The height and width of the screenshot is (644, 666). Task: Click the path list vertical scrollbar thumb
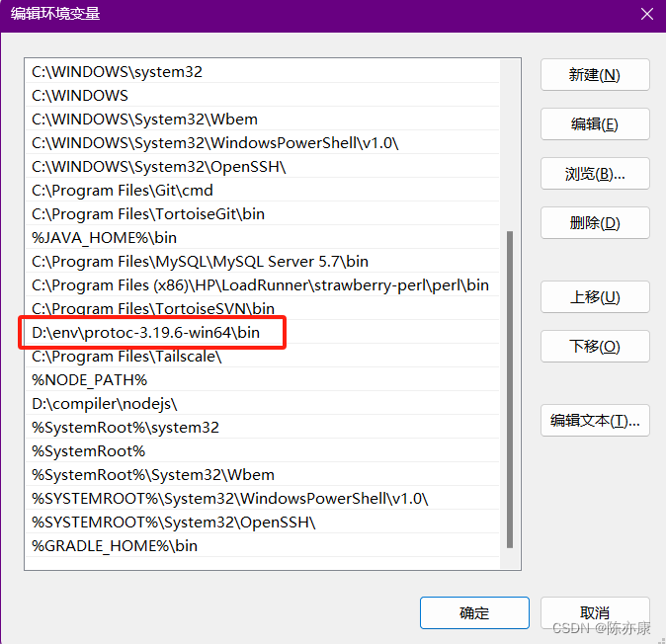pyautogui.click(x=510, y=389)
